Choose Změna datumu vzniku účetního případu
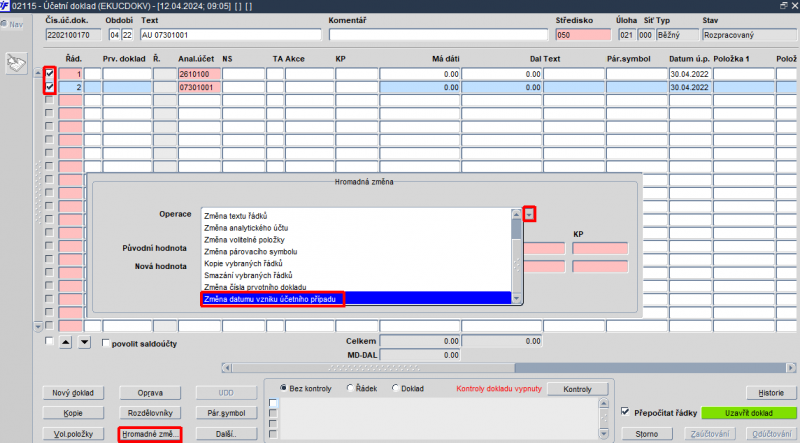800x443 pixels. coord(270,299)
